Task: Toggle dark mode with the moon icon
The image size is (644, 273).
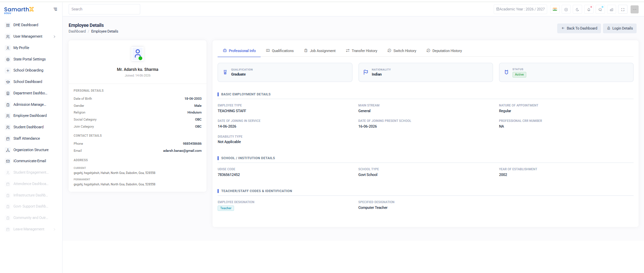Action: click(x=577, y=9)
